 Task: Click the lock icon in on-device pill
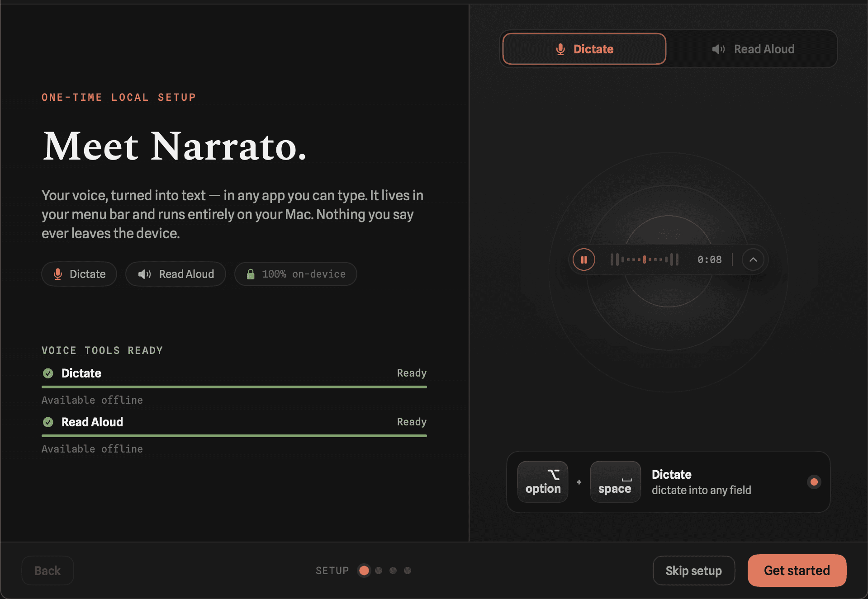[x=250, y=274]
